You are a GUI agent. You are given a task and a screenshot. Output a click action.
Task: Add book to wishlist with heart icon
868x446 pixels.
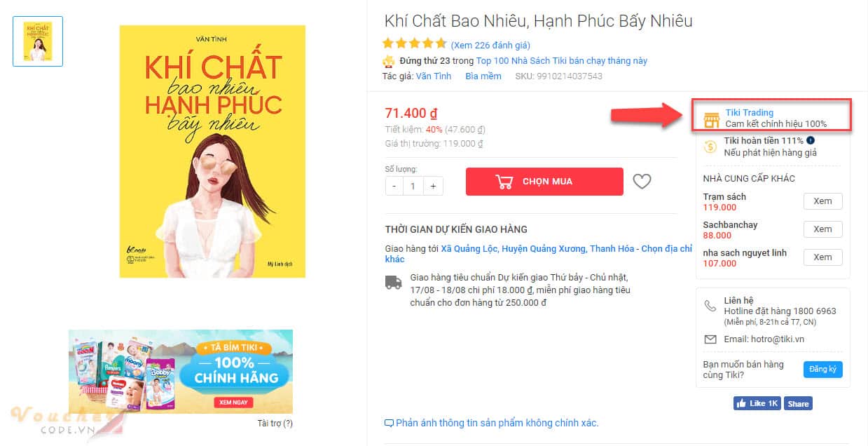pyautogui.click(x=642, y=182)
